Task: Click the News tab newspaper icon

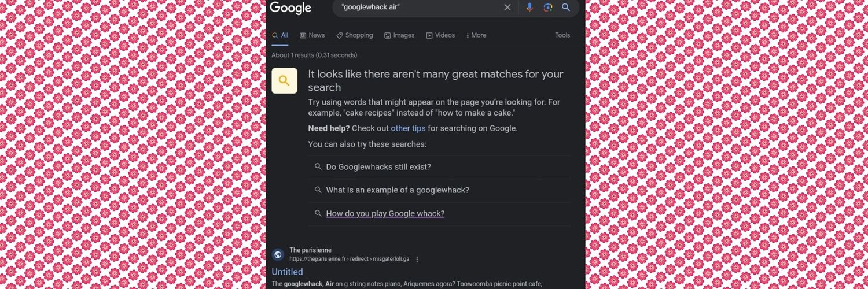Action: (x=303, y=35)
